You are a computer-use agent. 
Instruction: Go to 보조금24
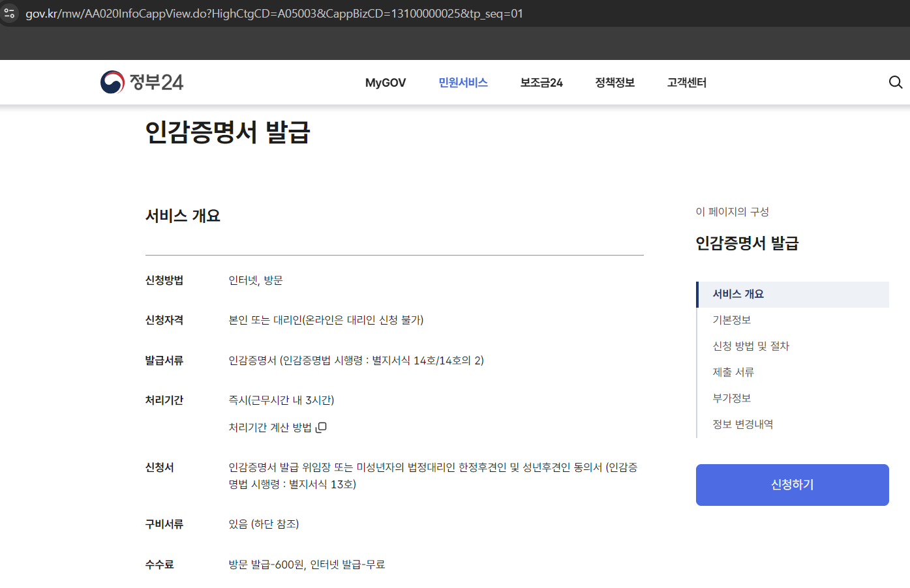click(541, 82)
